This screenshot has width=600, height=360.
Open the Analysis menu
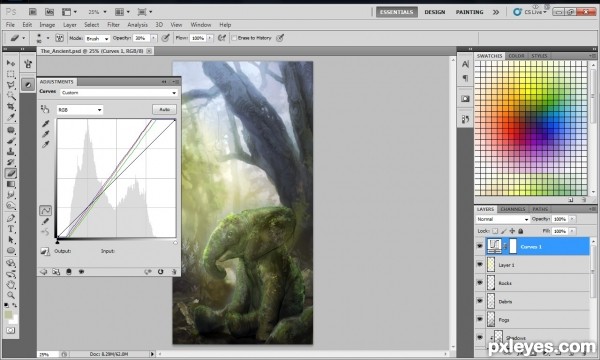(x=137, y=25)
